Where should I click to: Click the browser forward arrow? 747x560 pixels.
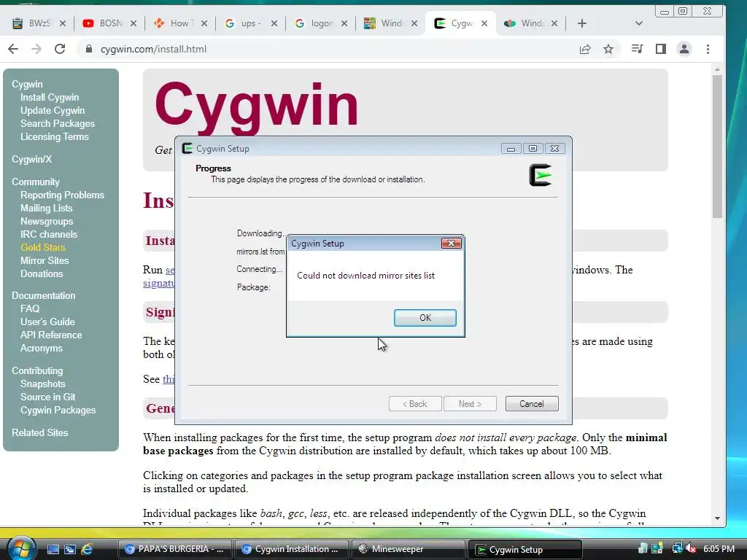36,49
